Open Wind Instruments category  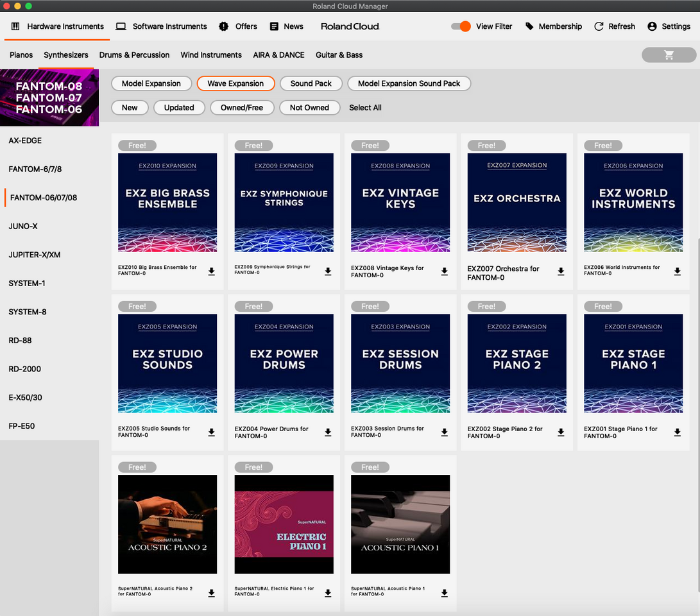211,55
